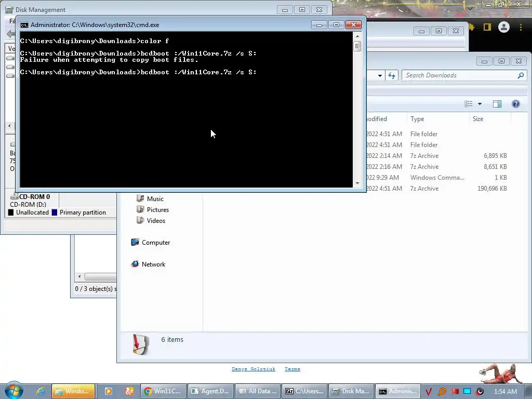Viewport: 532px width, 399px height.
Task: Switch to Agent.D... taskbar button
Action: pos(211,391)
